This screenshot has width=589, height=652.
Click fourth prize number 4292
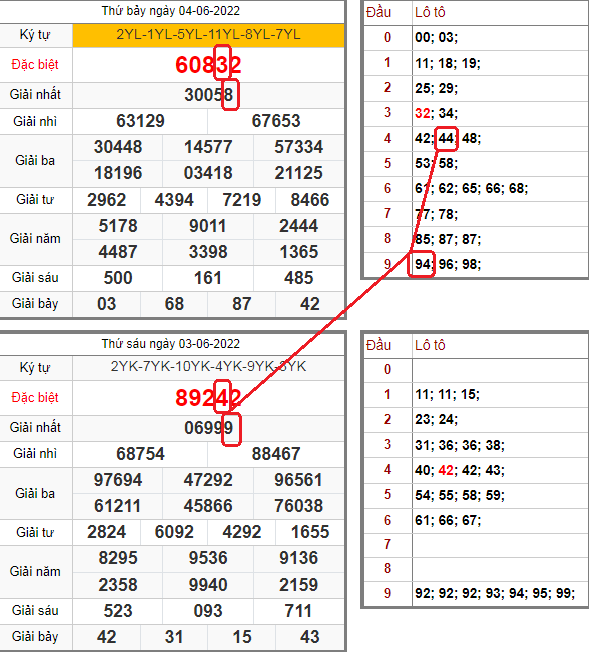pos(242,532)
